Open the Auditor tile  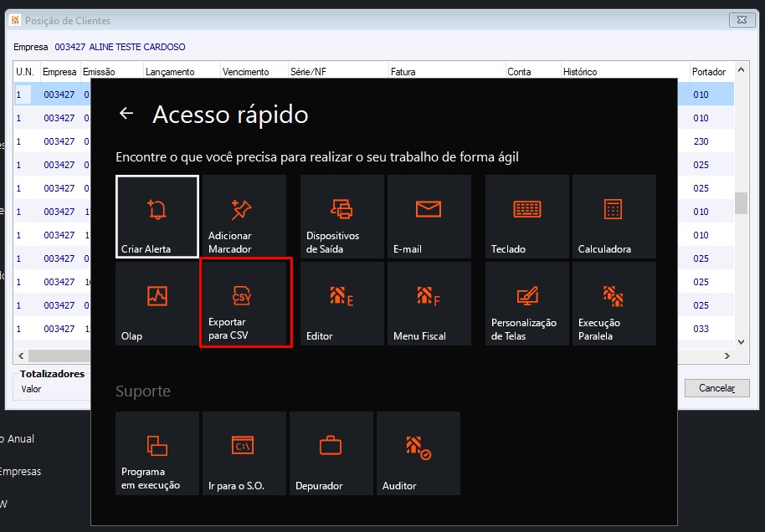point(418,453)
